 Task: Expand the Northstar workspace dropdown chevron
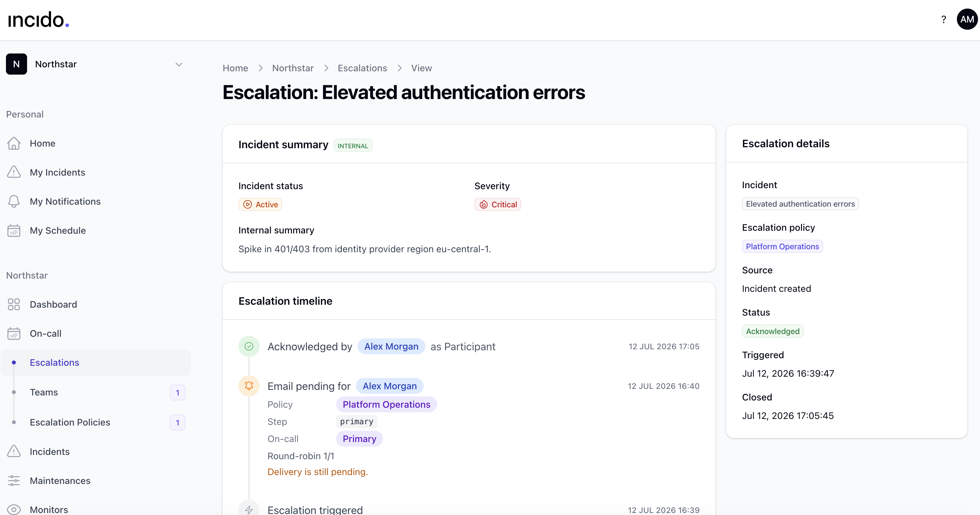coord(179,64)
